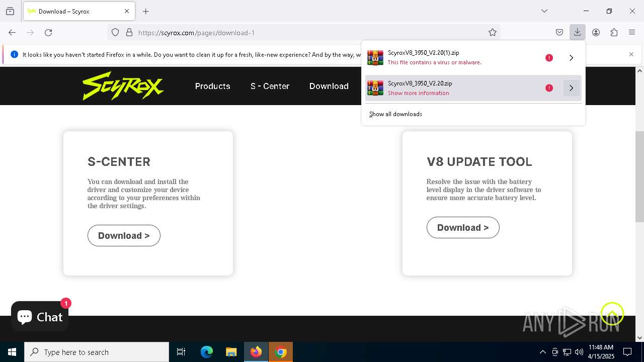644x362 pixels.
Task: Click the ScyroxV8_3950_V2.20.zip file icon
Action: [375, 88]
